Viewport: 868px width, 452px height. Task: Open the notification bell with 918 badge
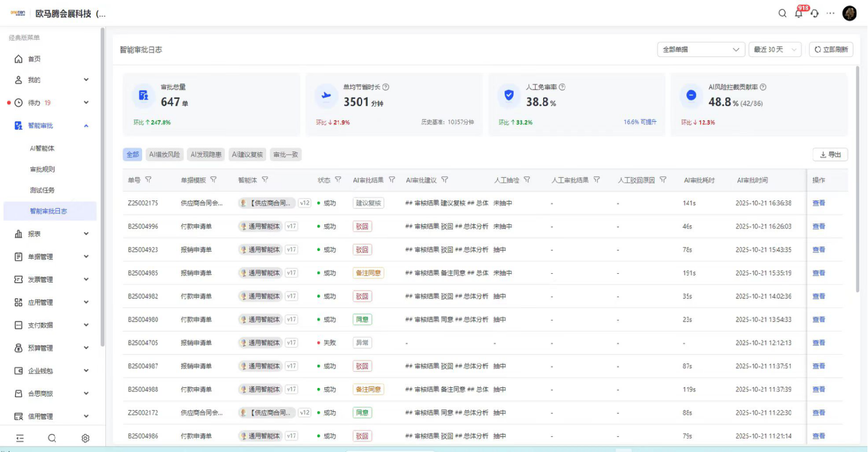coord(799,13)
